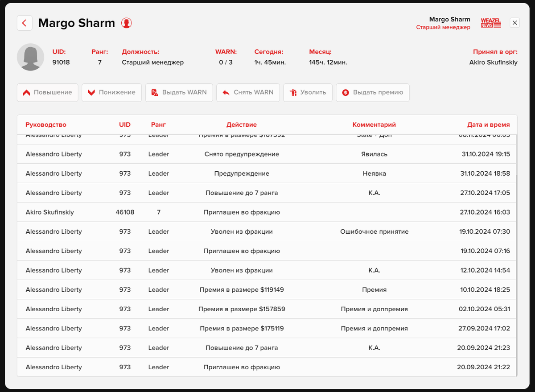Select Премия в размере $175119 entry
This screenshot has height=392, width=535.
[242, 328]
